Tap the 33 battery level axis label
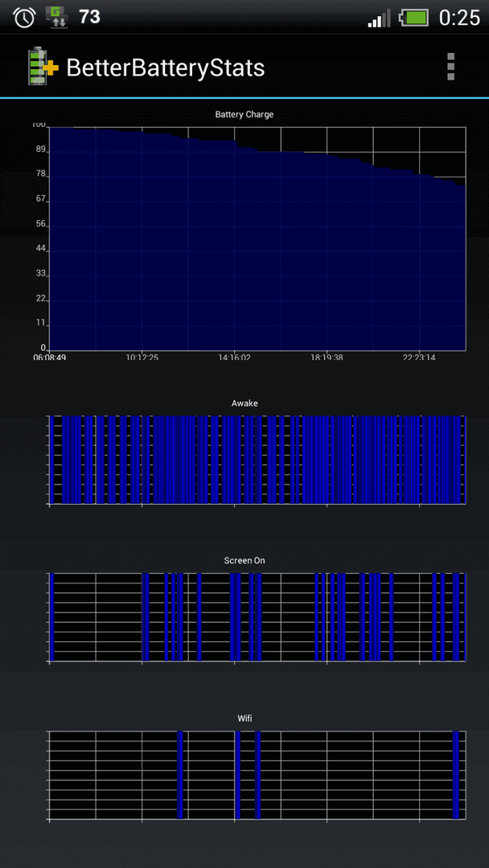The width and height of the screenshot is (489, 868). point(40,275)
